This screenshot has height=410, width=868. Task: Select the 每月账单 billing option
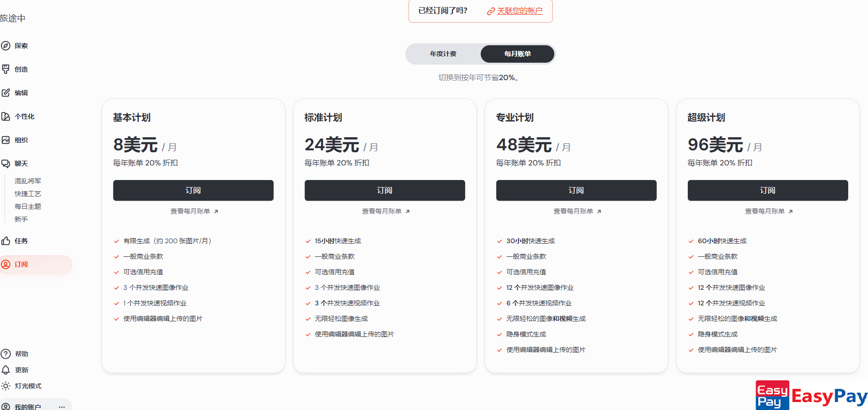517,54
